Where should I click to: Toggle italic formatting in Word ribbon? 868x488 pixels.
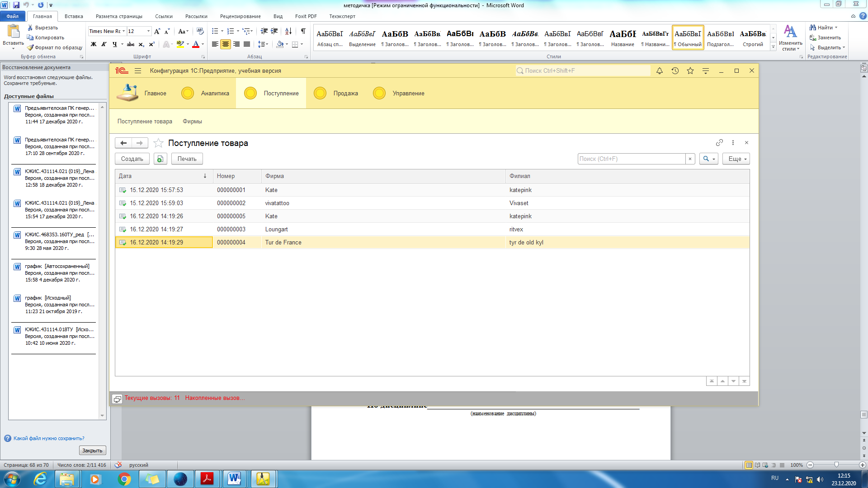[x=104, y=44]
